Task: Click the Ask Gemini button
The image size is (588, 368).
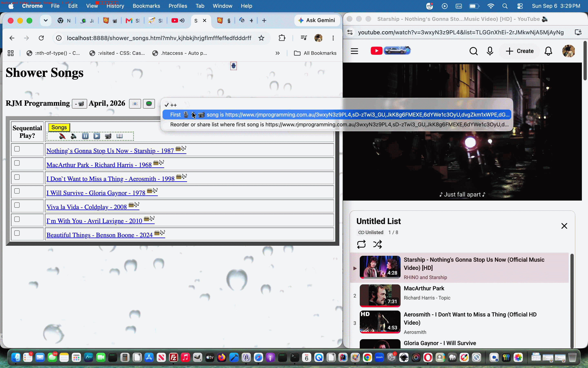Action: click(317, 20)
